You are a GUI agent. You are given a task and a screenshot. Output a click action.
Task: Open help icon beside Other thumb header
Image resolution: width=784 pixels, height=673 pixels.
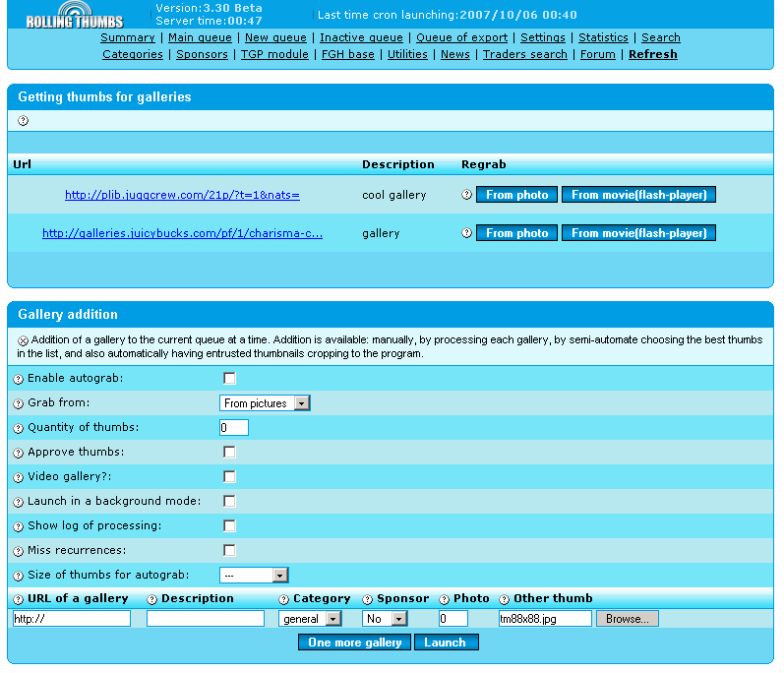coord(505,599)
